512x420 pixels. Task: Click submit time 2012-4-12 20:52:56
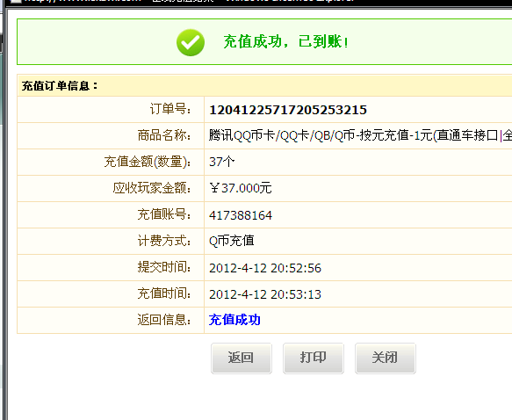(265, 268)
